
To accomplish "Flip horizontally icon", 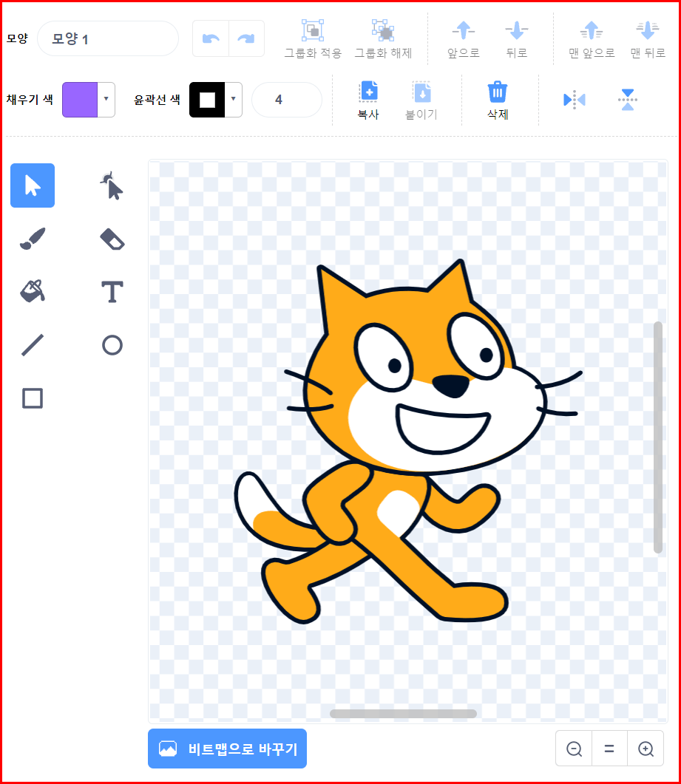I will pos(575,100).
